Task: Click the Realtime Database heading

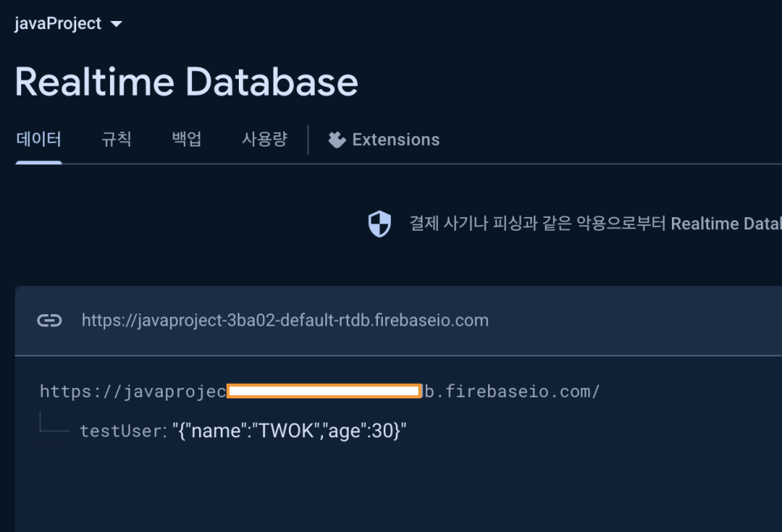Action: 186,82
